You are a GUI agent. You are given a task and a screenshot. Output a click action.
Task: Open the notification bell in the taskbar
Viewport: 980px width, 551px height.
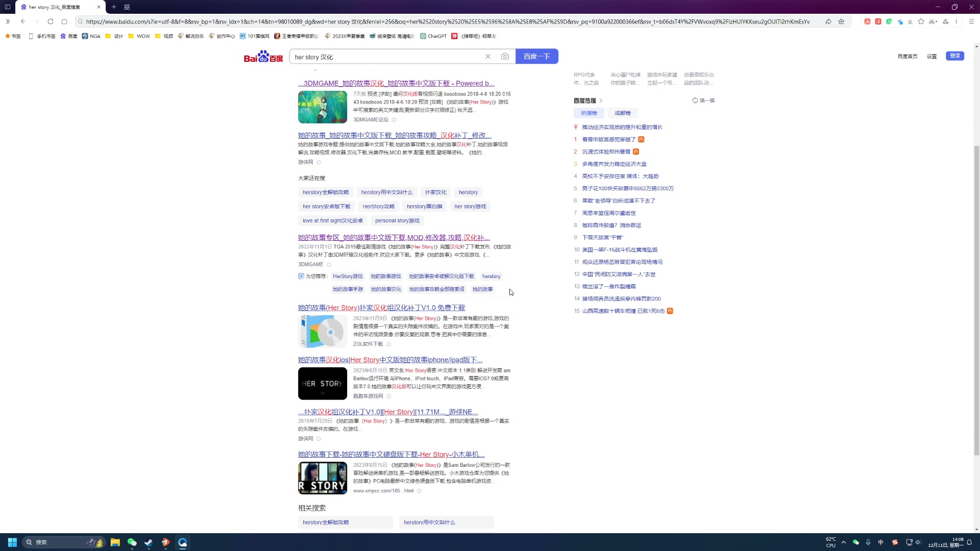[x=969, y=542]
